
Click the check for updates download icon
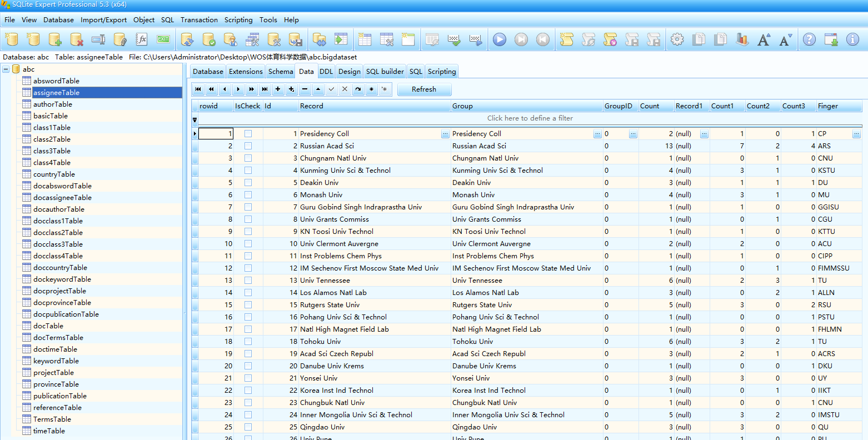[831, 39]
